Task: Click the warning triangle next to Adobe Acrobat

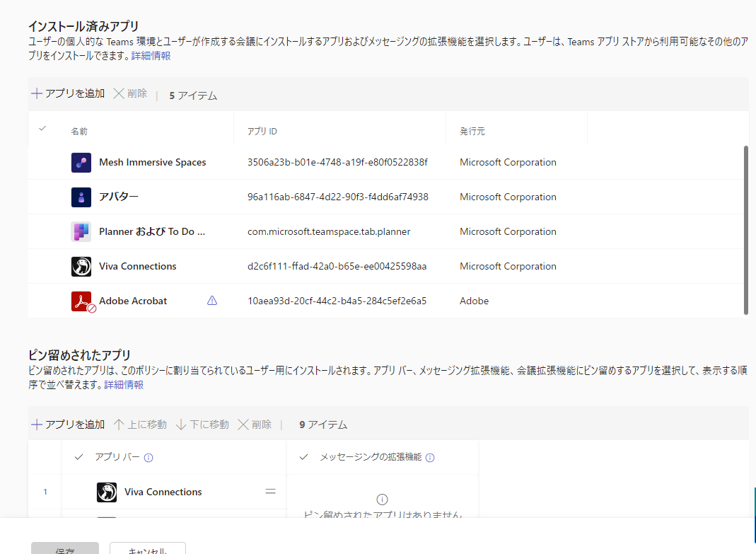Action: coord(212,301)
